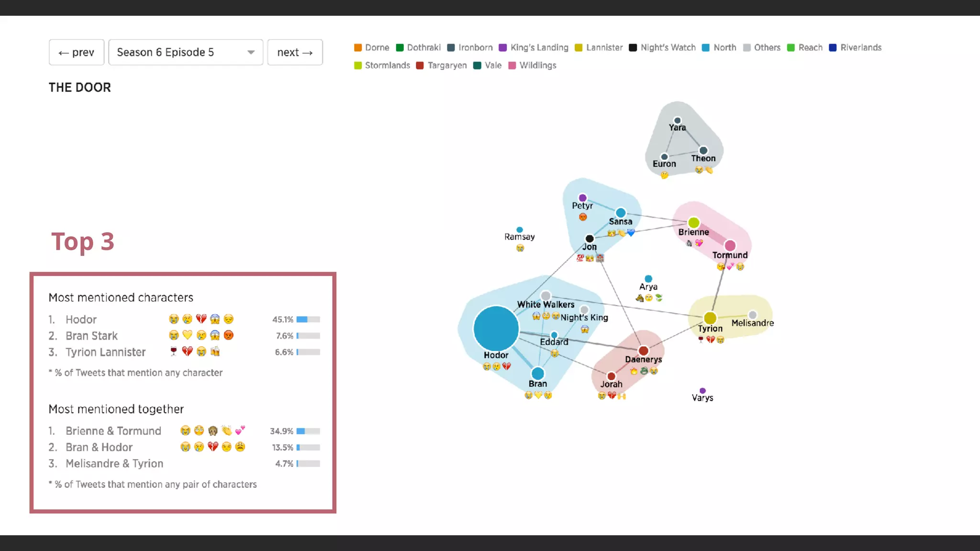The image size is (980, 551).
Task: Click the Theon node circle
Action: 703,150
